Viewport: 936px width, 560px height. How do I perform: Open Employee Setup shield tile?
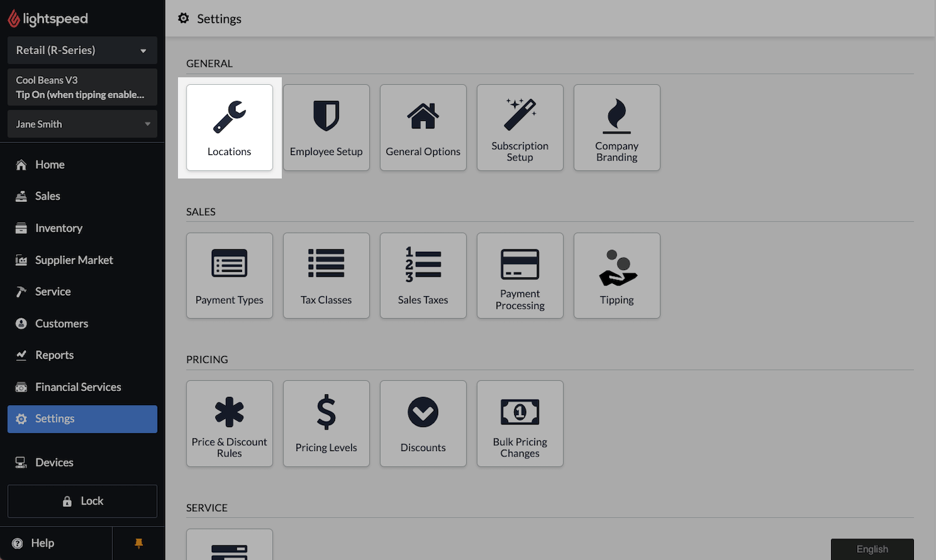(326, 128)
